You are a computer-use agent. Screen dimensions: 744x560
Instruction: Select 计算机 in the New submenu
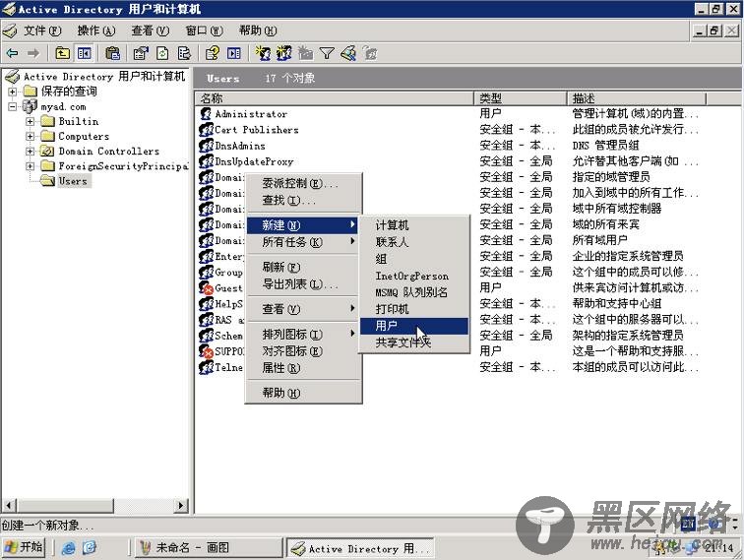[414, 225]
